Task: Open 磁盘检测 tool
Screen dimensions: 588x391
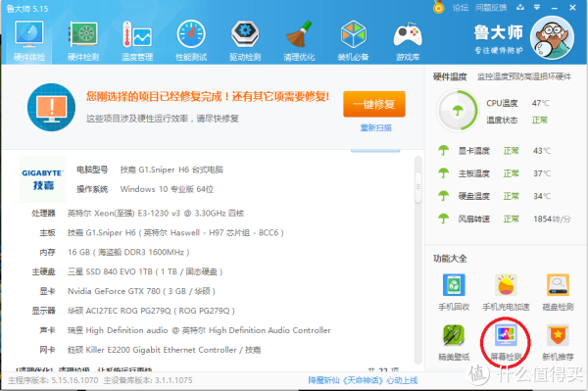Action: tap(558, 292)
